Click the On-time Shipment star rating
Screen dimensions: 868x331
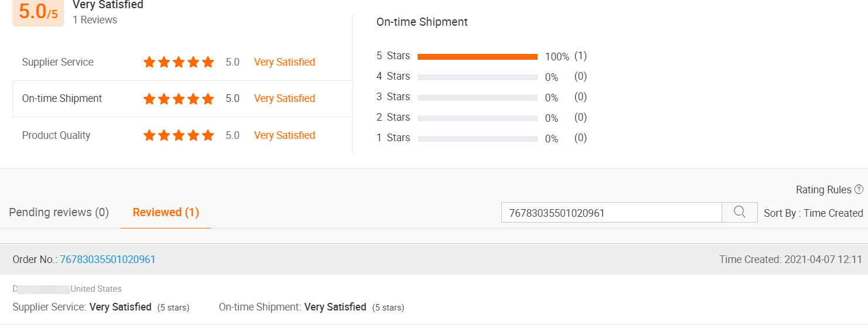coord(179,98)
